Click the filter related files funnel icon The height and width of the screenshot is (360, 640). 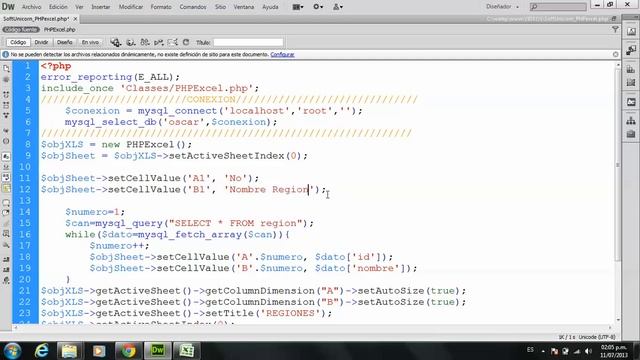pos(615,29)
